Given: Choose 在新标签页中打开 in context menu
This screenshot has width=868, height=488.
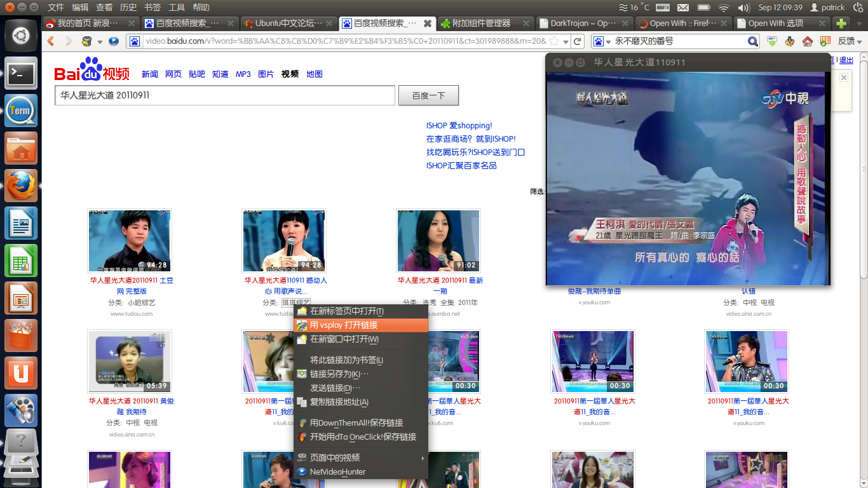Looking at the screenshot, I should (361, 311).
